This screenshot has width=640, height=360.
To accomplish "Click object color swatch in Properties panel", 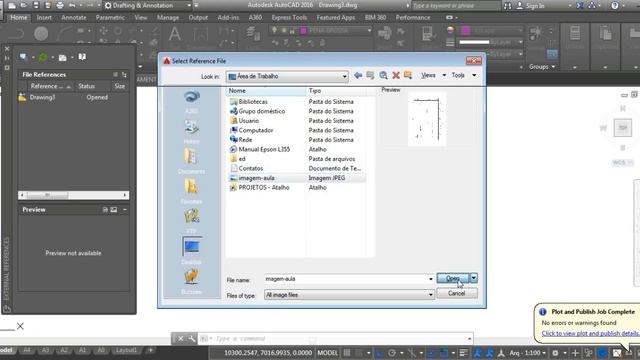I will coord(466,30).
